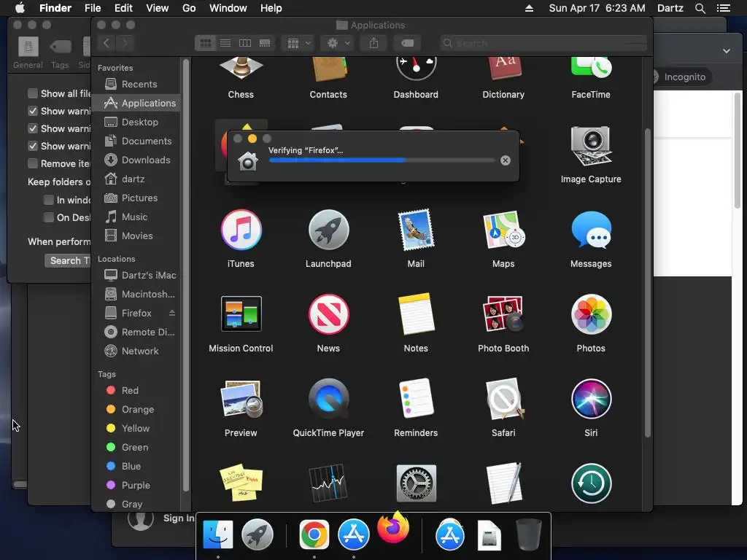
Task: Select the Image Capture app icon
Action: pos(591,146)
